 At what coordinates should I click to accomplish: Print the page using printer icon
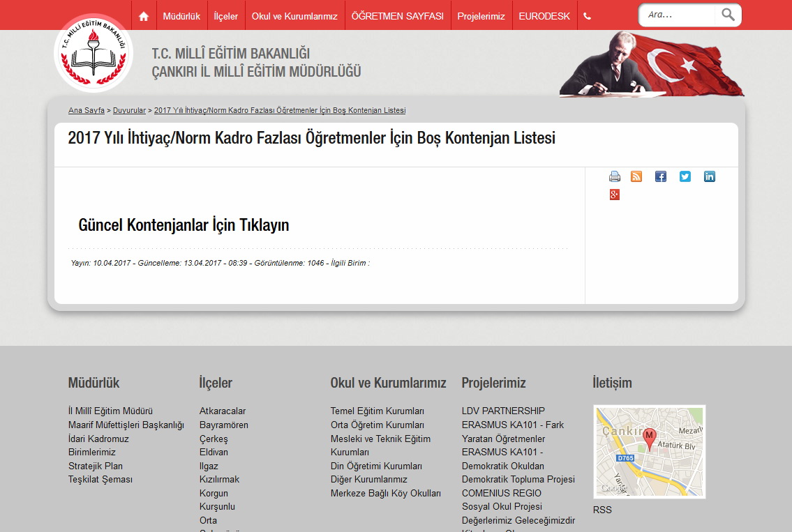614,176
